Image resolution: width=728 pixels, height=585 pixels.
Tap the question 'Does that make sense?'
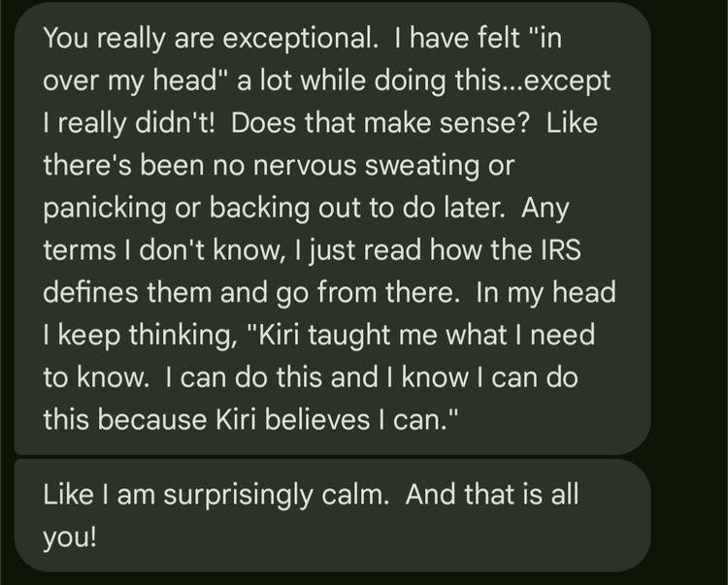[x=381, y=123]
